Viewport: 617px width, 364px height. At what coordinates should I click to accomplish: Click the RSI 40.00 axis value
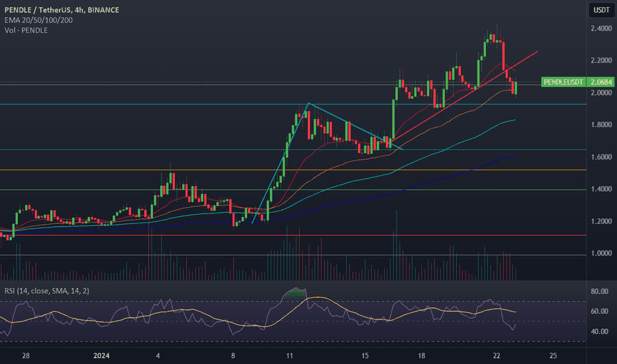(599, 332)
